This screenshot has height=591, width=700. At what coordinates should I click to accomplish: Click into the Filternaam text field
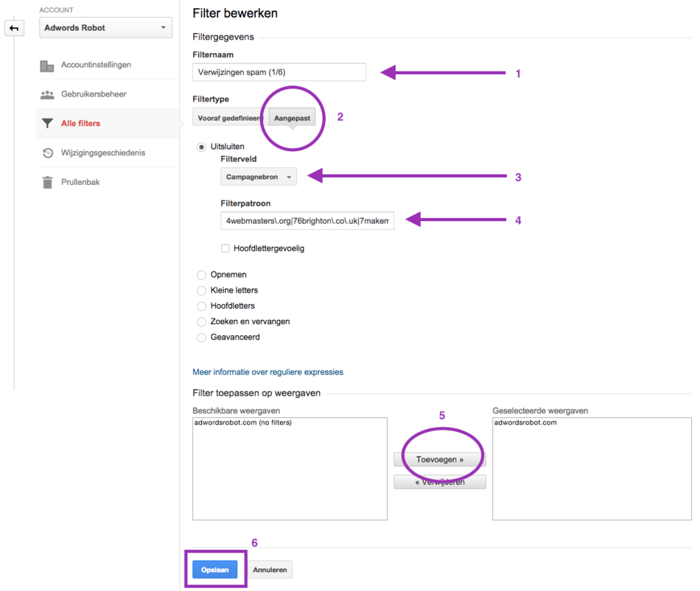(x=279, y=72)
